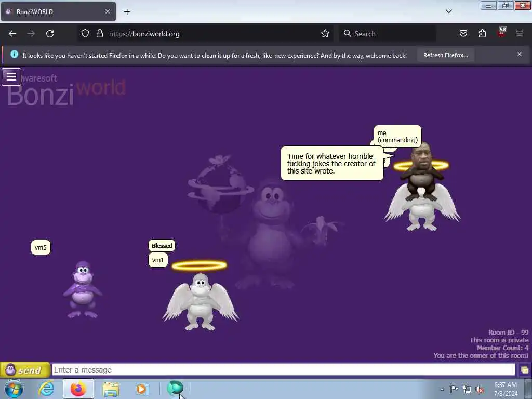This screenshot has height=399, width=532.
Task: Dismiss the Firefox refresh notification
Action: [520, 54]
